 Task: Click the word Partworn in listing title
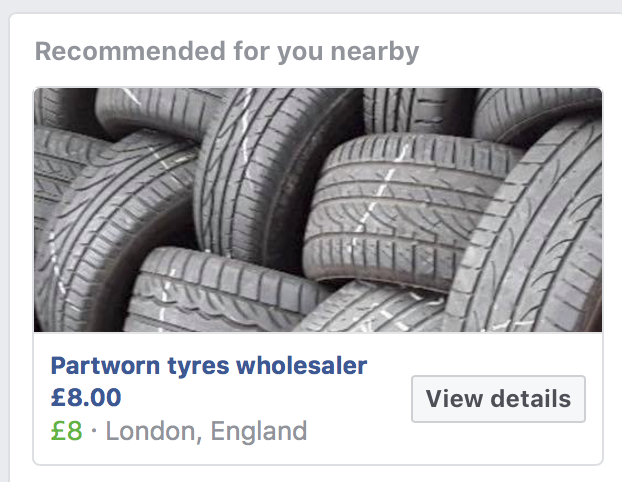point(105,365)
